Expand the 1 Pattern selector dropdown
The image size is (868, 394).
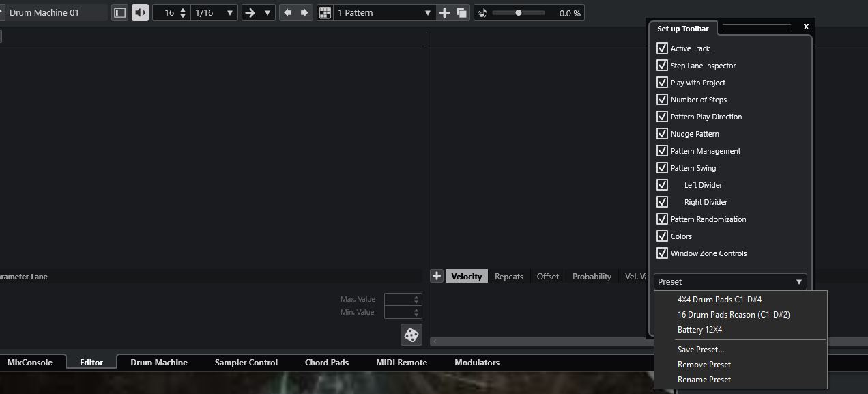(384, 13)
